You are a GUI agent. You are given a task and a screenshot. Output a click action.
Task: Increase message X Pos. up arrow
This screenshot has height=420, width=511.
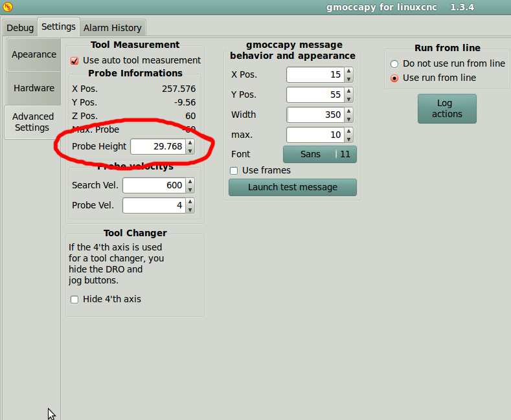click(x=348, y=71)
